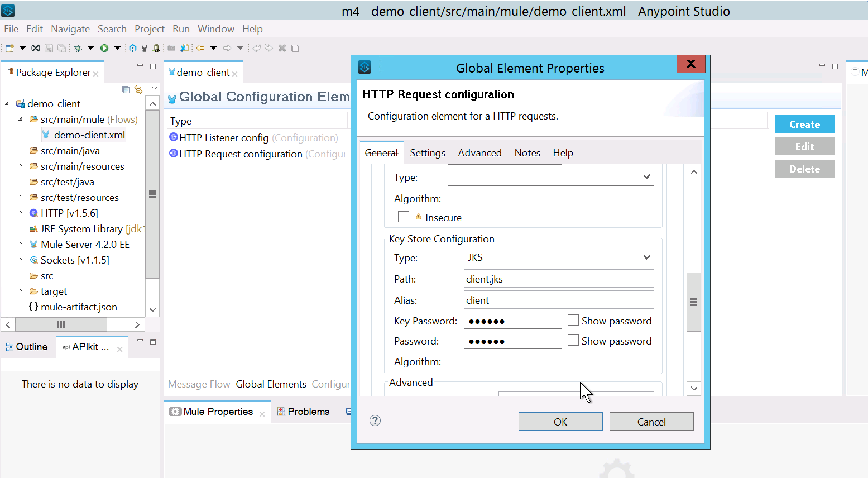The width and height of the screenshot is (868, 478).
Task: Click the yellow back navigation arrow
Action: click(x=200, y=48)
